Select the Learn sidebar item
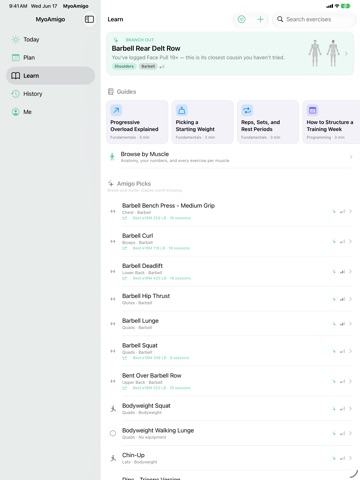Screen dimensions: 360x480 50,76
